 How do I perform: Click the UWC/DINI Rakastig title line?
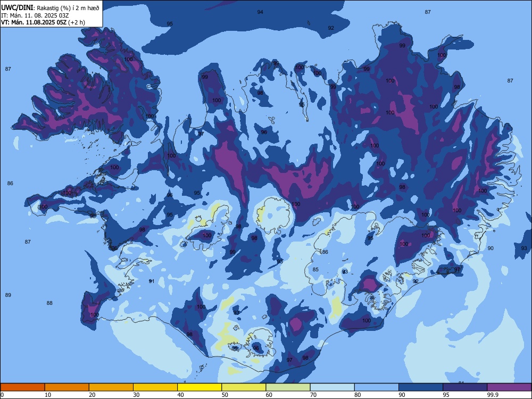pyautogui.click(x=50, y=8)
